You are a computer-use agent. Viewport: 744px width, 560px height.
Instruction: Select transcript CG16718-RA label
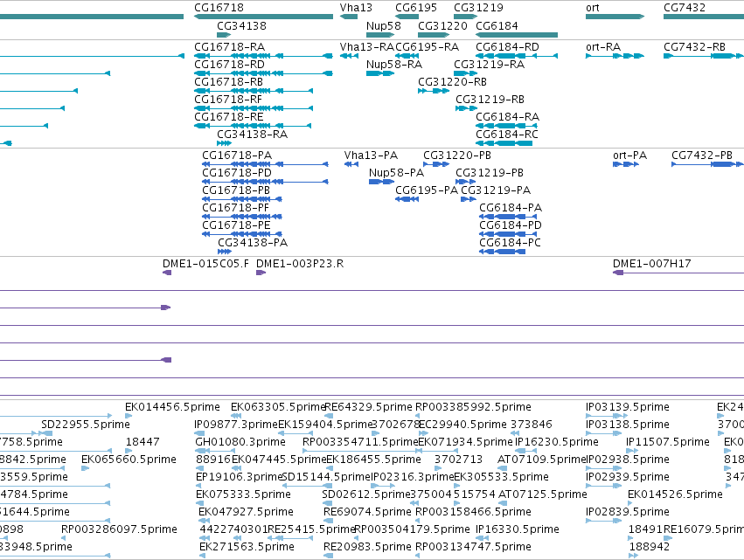point(230,47)
